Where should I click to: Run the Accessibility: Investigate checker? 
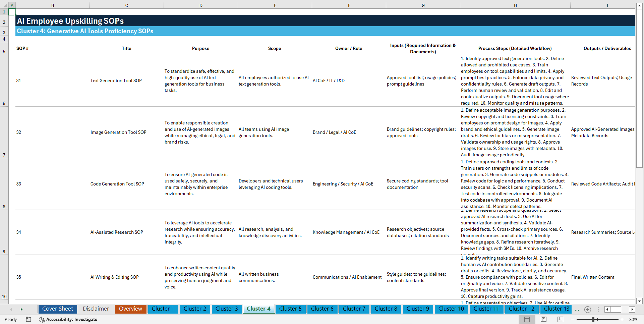click(68, 319)
